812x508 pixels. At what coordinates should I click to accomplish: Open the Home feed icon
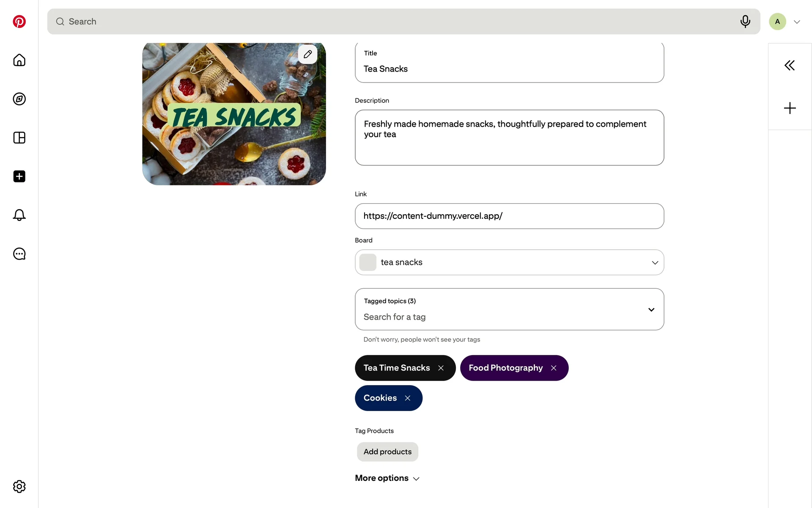coord(19,60)
